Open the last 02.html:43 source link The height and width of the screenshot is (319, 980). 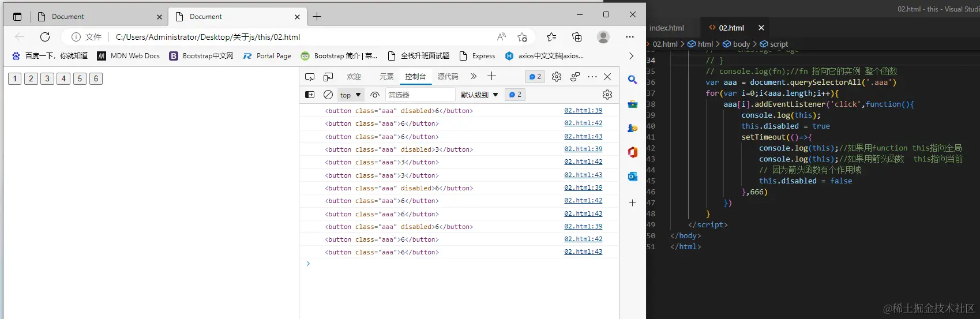583,252
